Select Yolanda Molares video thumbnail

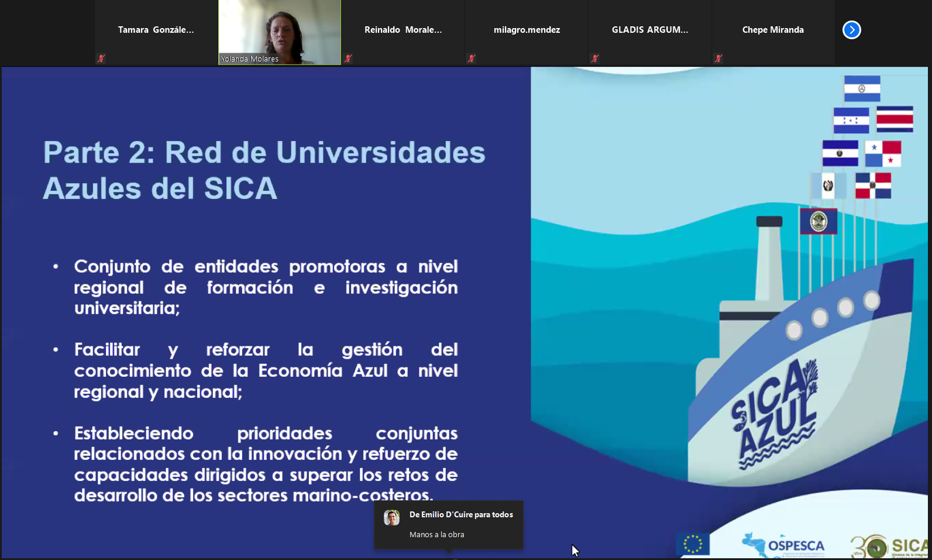[x=280, y=32]
